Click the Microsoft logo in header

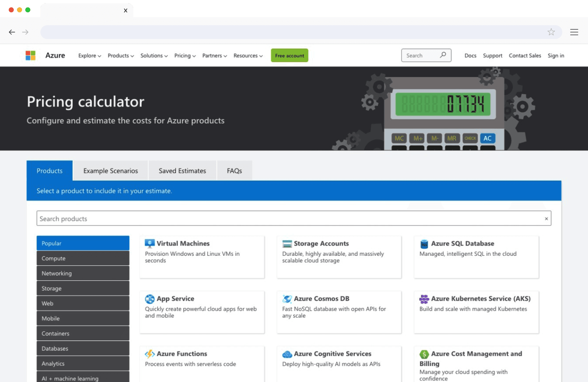(30, 55)
